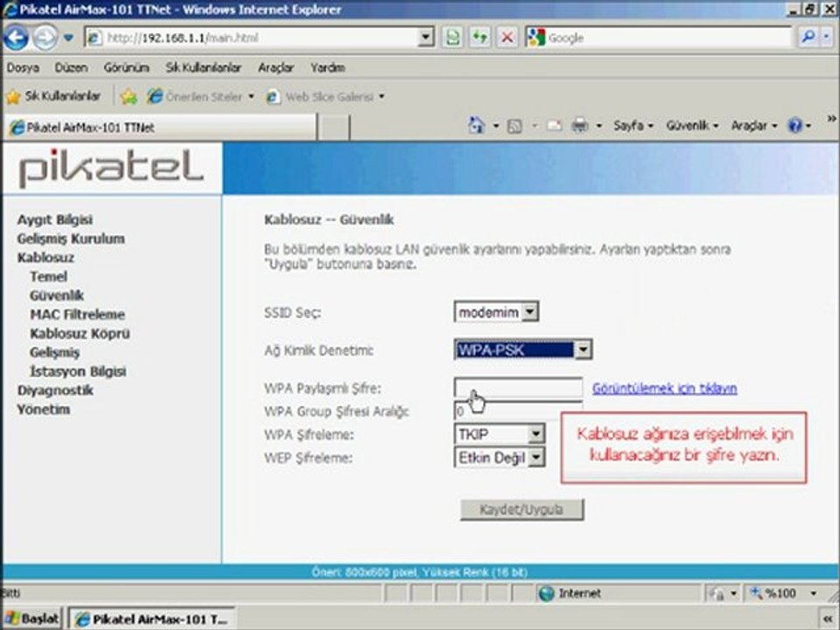Open Diyagnostik in sidebar
This screenshot has width=840, height=630.
click(55, 390)
